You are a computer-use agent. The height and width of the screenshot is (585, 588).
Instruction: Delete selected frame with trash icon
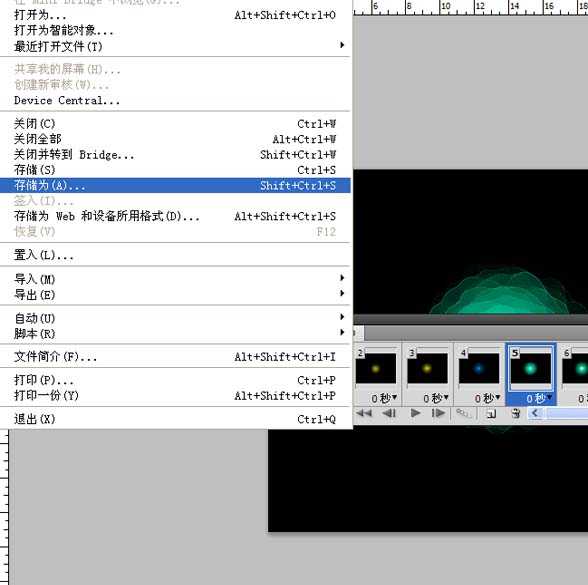[x=516, y=414]
